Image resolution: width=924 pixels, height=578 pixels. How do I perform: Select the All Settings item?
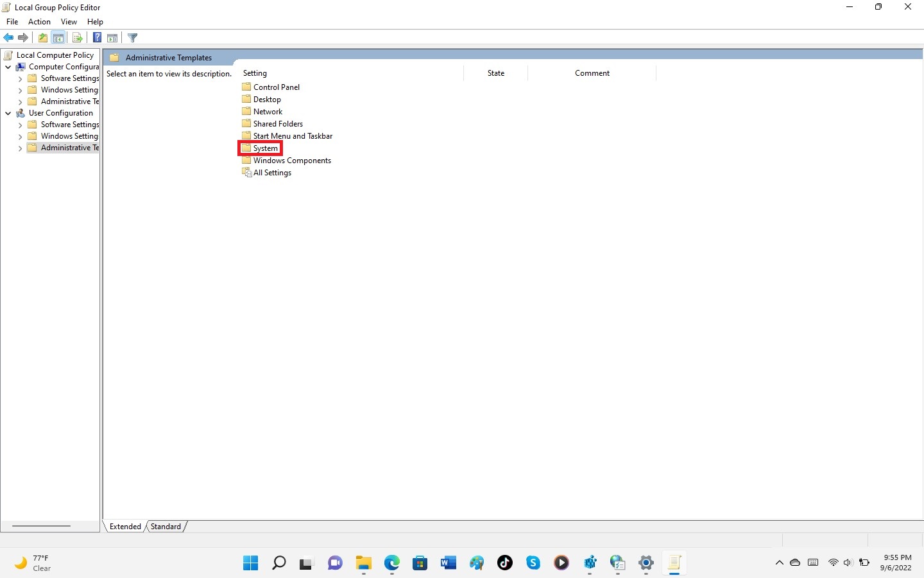coord(272,173)
